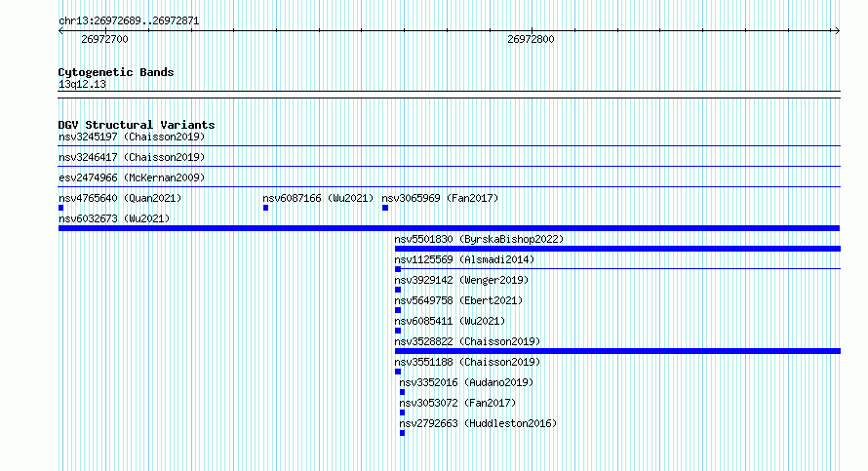This screenshot has height=471, width=868.
Task: Click the thin blue line of nsv3246417
Action: pyautogui.click(x=449, y=167)
